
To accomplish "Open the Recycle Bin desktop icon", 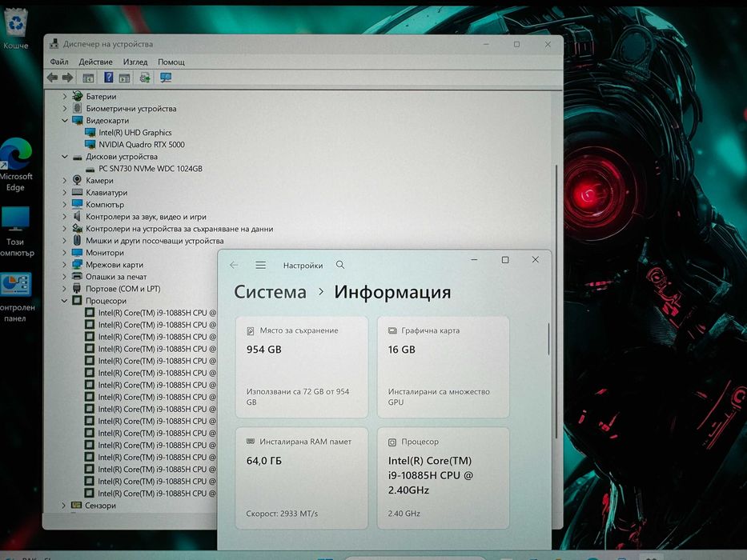I will click(x=16, y=29).
